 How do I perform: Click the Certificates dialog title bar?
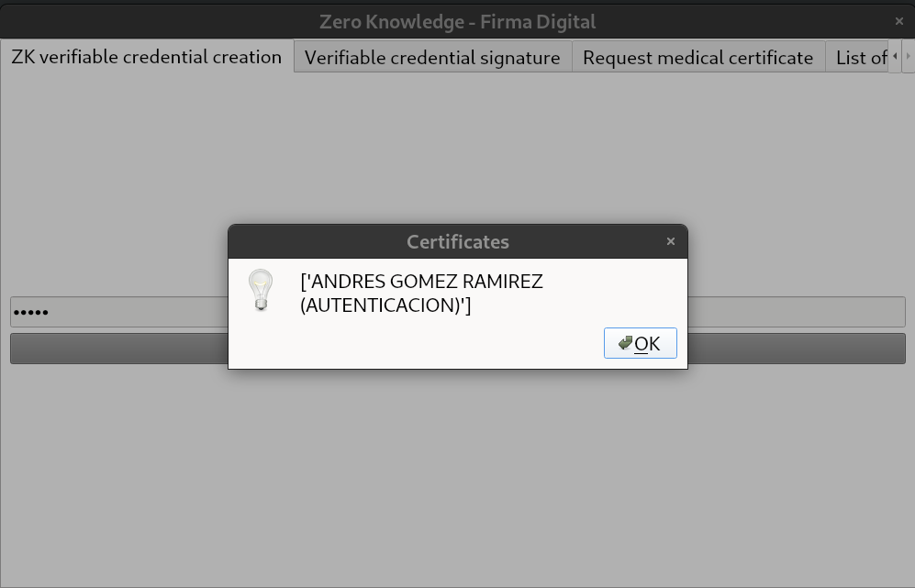pyautogui.click(x=457, y=241)
